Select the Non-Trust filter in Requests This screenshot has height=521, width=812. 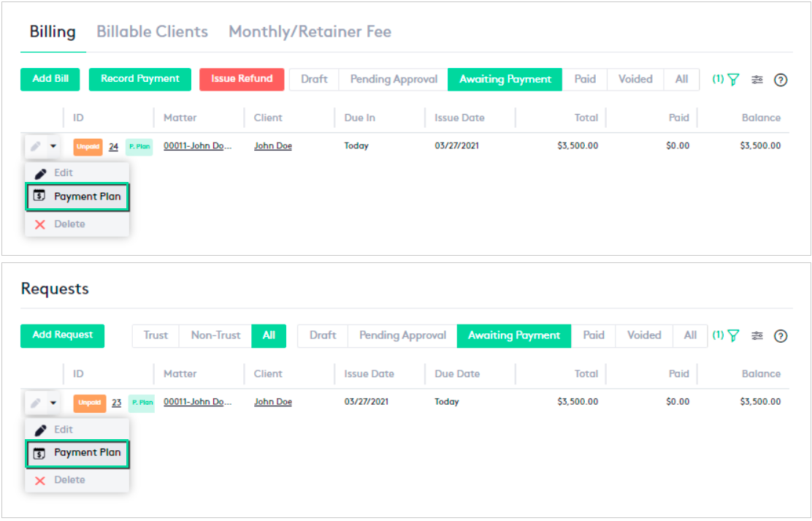[x=215, y=335]
